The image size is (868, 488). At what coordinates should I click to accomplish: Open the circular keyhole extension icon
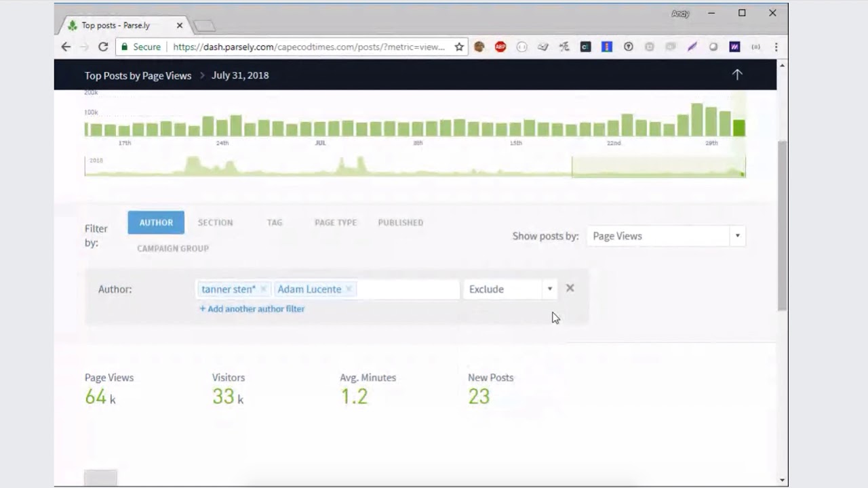(x=629, y=47)
